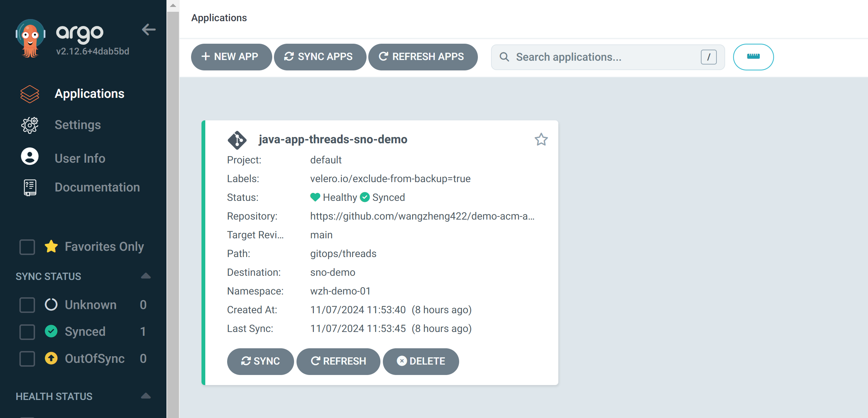
Task: Click the Settings gears icon
Action: click(30, 125)
